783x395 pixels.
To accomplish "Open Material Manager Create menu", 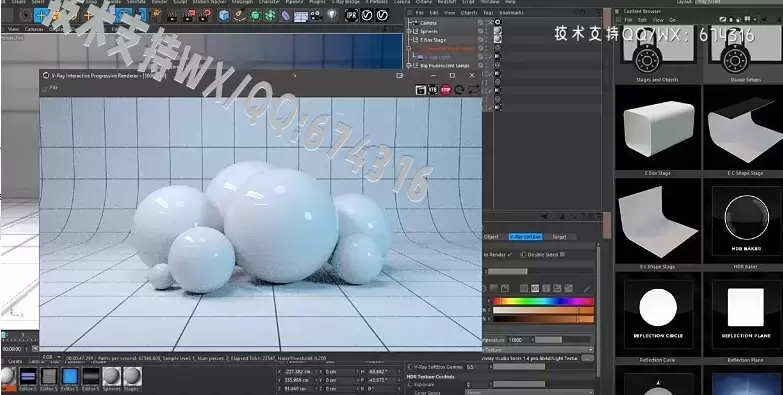I will point(15,361).
